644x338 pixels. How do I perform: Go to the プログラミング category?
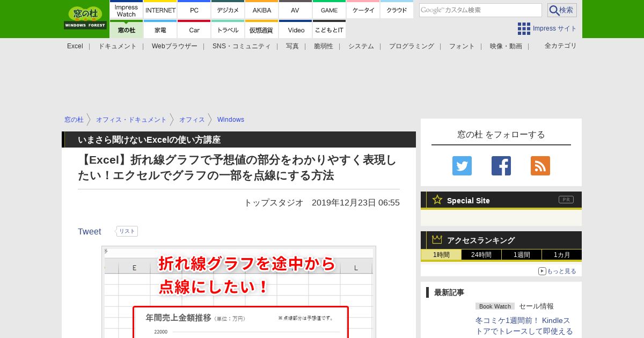[412, 46]
